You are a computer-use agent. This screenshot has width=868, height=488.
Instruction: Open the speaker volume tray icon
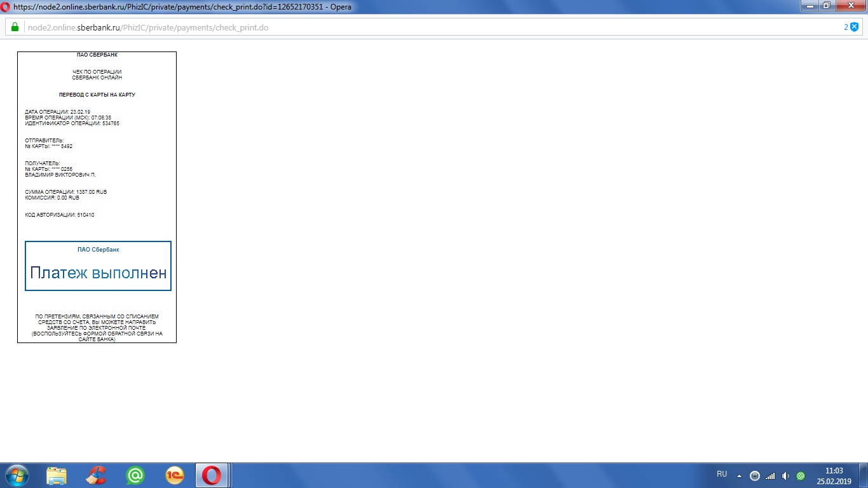tap(785, 475)
